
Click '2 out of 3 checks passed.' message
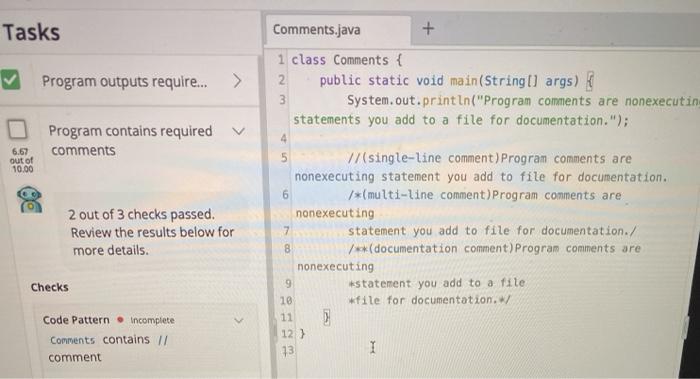[142, 214]
